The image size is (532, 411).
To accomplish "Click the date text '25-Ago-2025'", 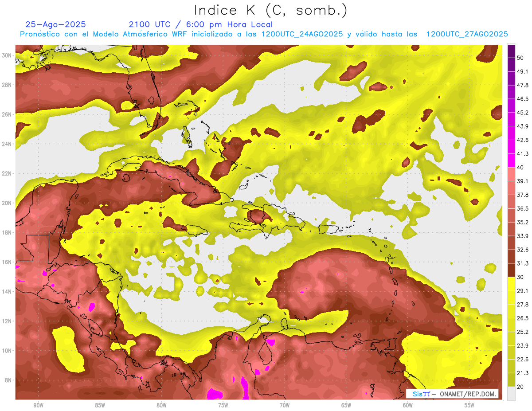I will coord(55,25).
